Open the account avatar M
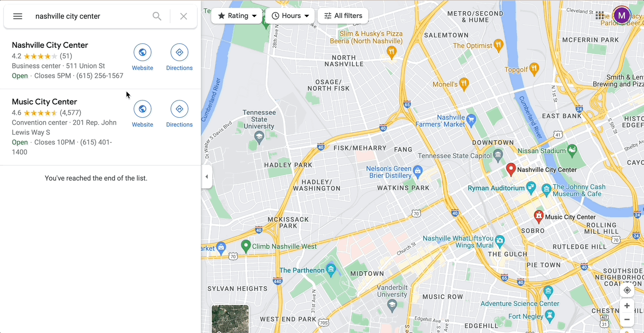Screen dimensions: 644x333 (x=622, y=15)
